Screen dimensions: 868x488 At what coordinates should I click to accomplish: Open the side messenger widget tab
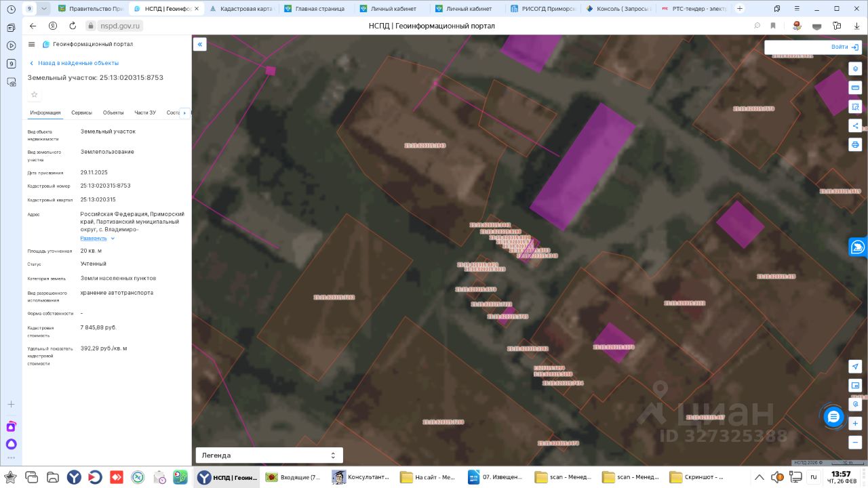coord(858,247)
